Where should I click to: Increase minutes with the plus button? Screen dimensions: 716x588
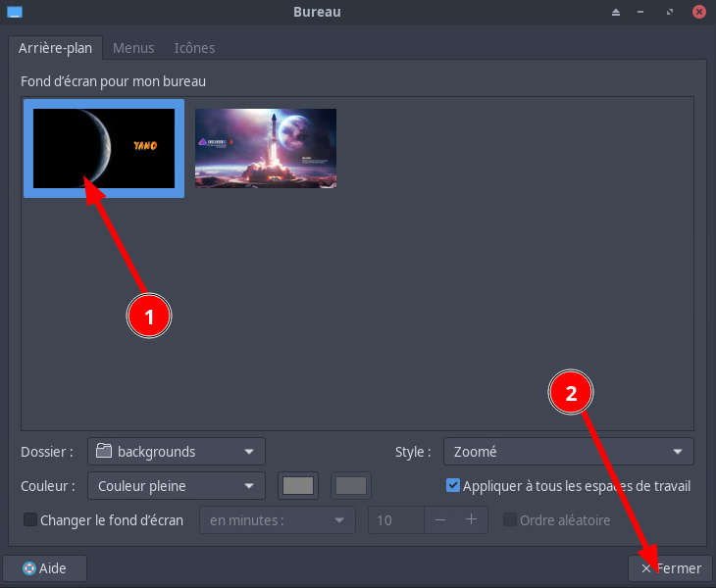471,520
